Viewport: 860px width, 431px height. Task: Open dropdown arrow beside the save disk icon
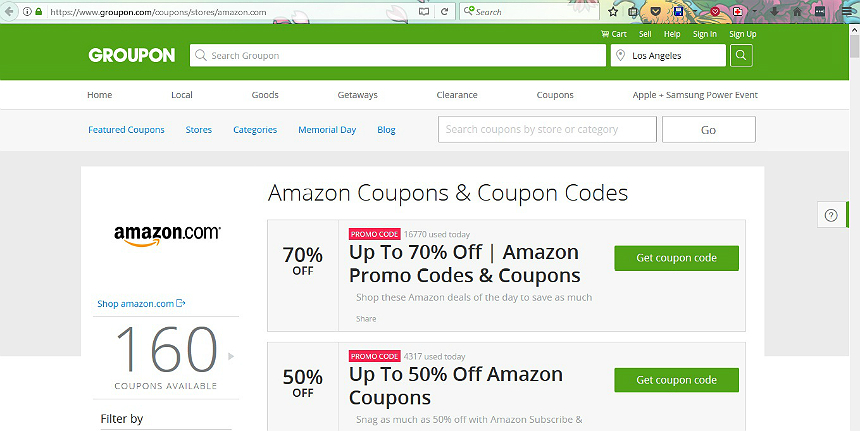[695, 12]
